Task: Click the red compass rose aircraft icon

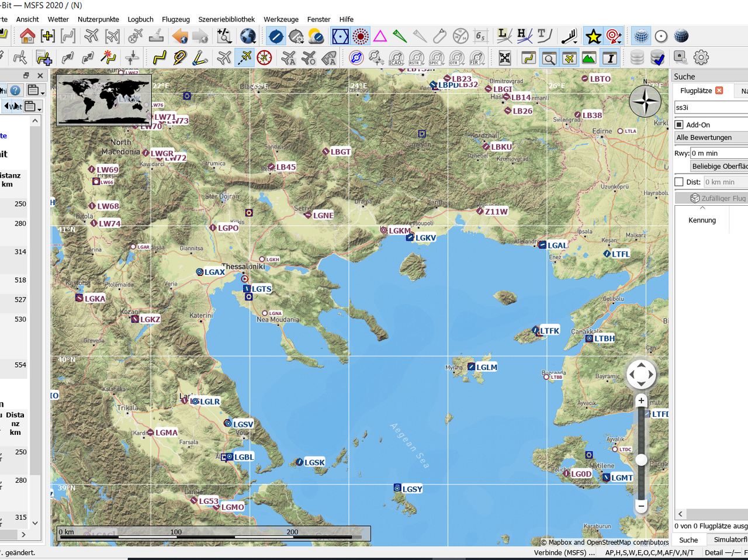Action: click(264, 57)
